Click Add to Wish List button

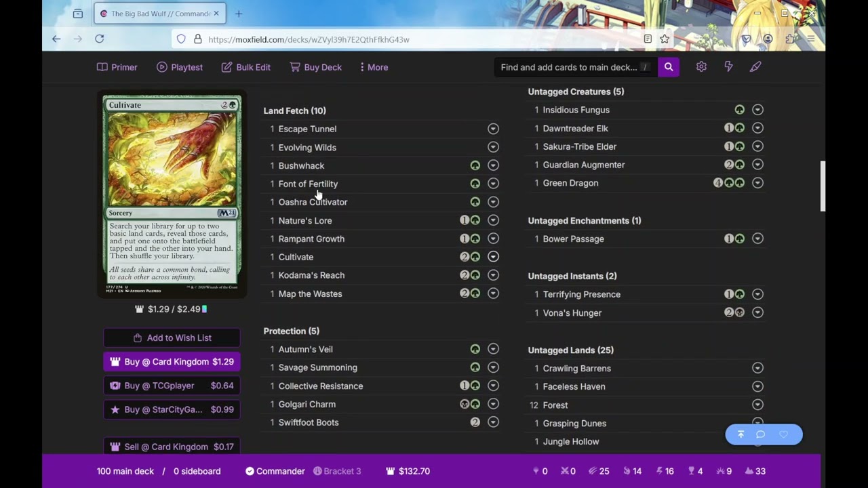pyautogui.click(x=172, y=338)
